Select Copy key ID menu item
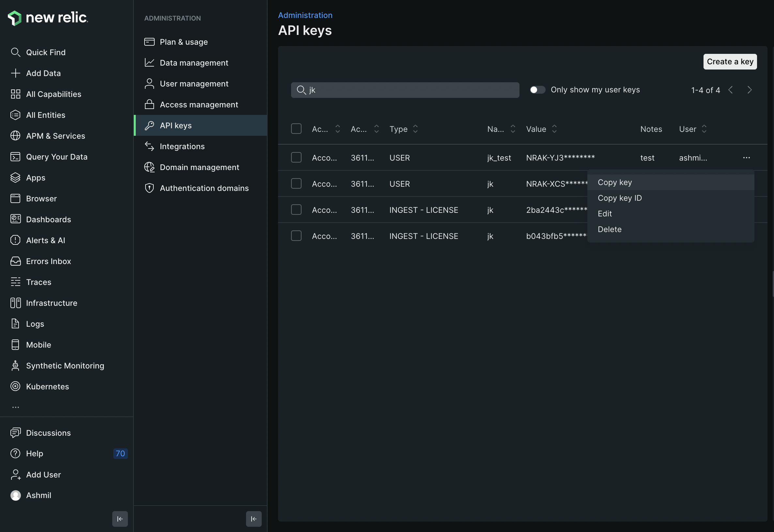The height and width of the screenshot is (532, 774). tap(670, 198)
